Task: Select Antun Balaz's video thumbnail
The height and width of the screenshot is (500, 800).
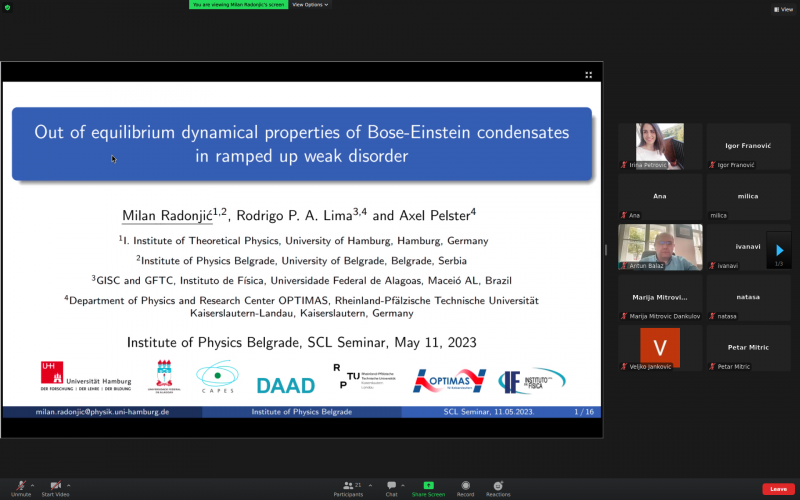Action: [x=660, y=247]
